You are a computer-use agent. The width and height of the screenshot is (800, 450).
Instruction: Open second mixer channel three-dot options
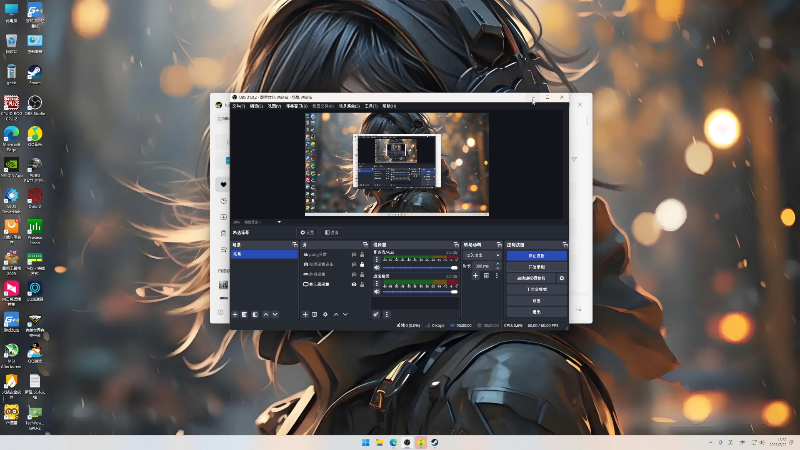pos(377,283)
